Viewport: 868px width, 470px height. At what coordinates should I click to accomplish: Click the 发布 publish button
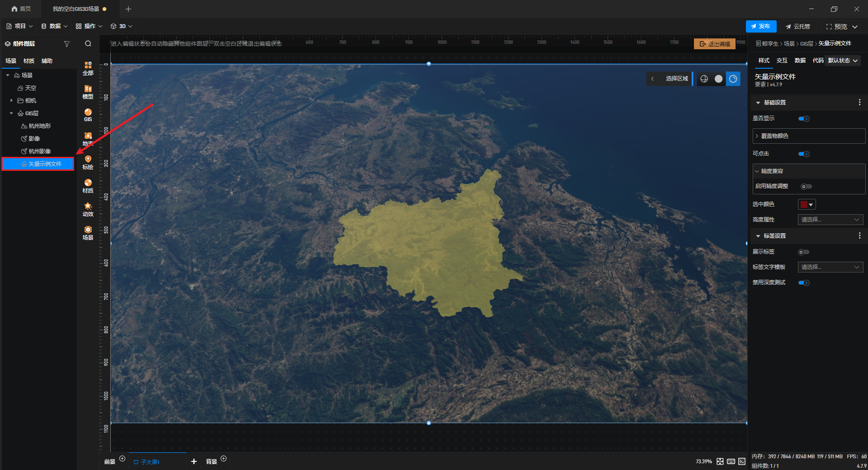pos(761,26)
